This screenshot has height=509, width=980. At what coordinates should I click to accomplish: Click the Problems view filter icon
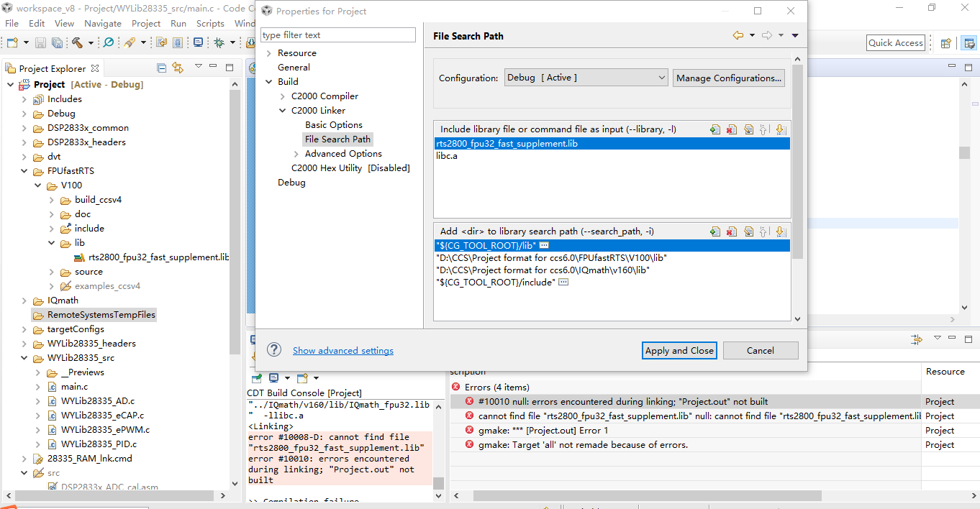[x=916, y=339]
